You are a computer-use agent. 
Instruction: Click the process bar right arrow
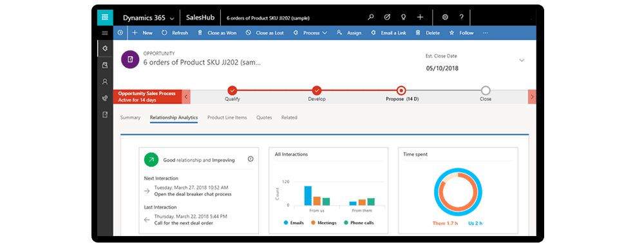[532, 97]
